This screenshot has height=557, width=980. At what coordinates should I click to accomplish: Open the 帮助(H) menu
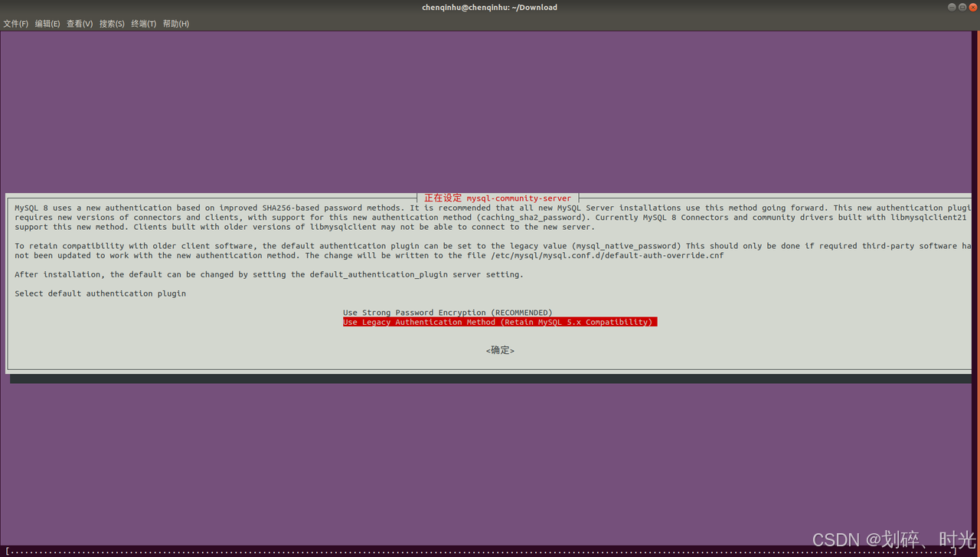pos(176,24)
